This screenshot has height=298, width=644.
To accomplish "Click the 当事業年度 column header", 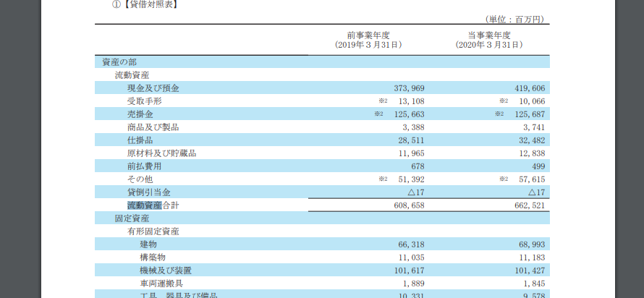I will click(x=488, y=35).
